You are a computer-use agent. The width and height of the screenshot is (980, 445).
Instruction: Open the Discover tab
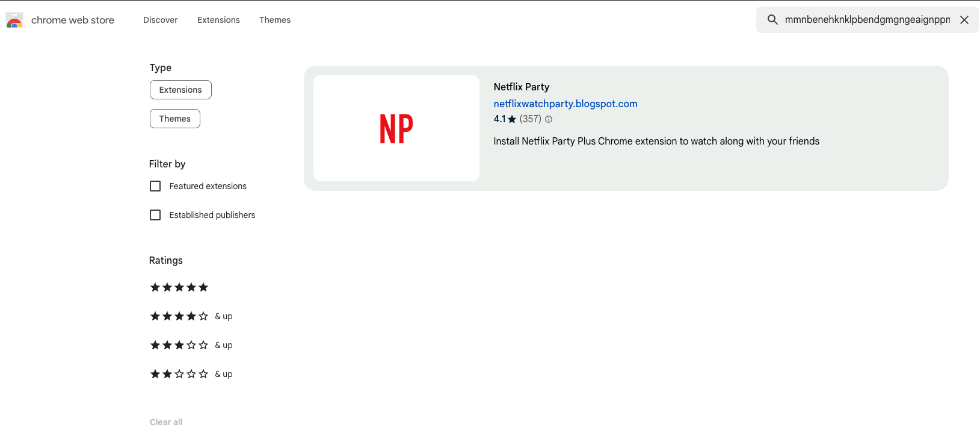pos(161,20)
